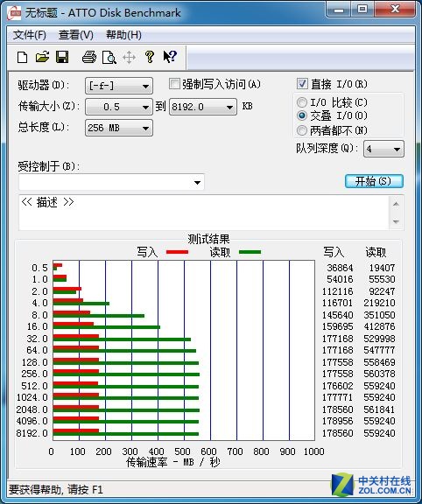This screenshot has width=422, height=504.
Task: Click the write value 145640
Action: 337,315
